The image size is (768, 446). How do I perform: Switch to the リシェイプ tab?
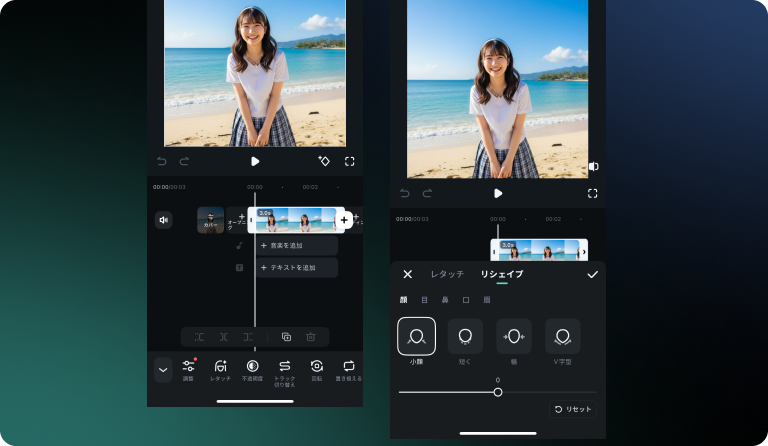point(501,274)
